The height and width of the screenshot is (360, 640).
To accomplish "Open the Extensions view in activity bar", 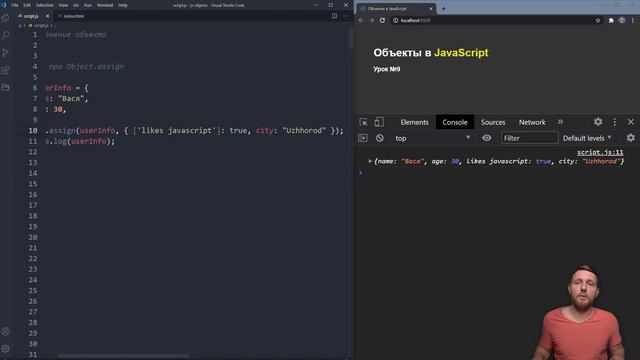I will tap(5, 70).
